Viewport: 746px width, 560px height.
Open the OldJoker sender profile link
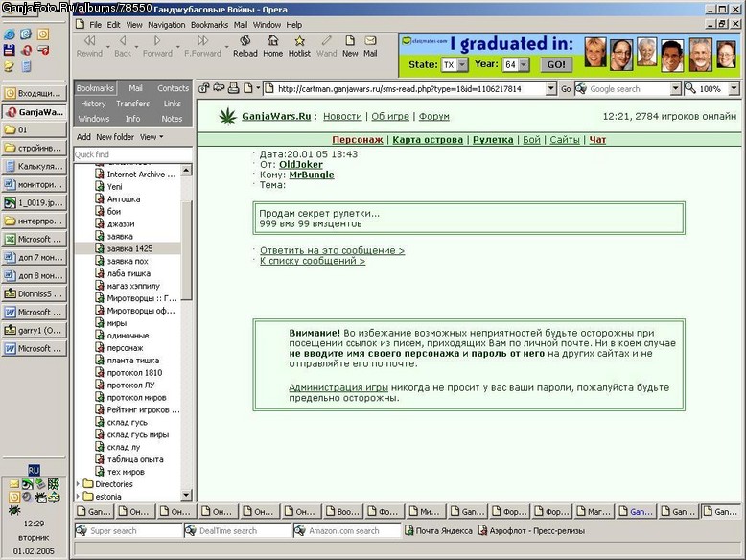click(x=301, y=165)
